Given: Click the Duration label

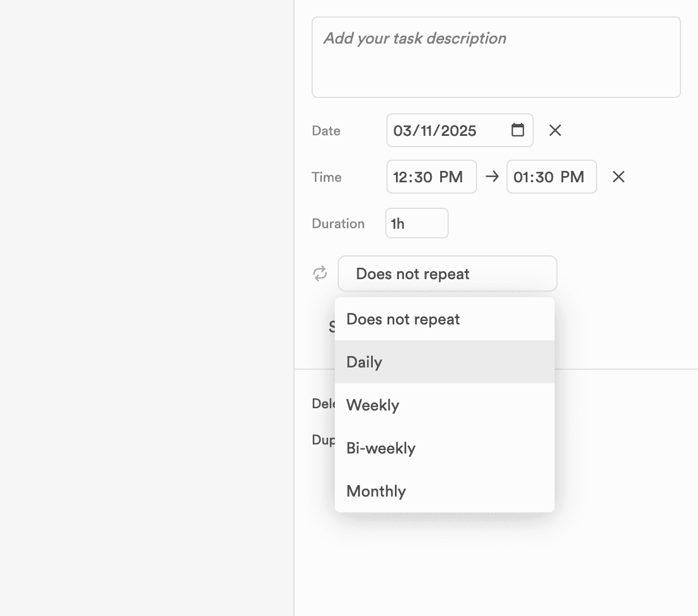Looking at the screenshot, I should [x=338, y=224].
